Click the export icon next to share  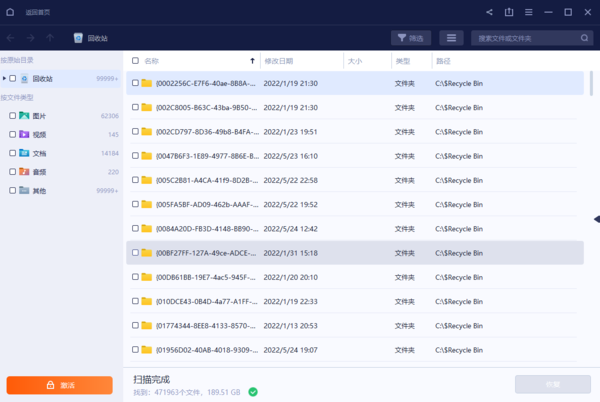point(509,12)
